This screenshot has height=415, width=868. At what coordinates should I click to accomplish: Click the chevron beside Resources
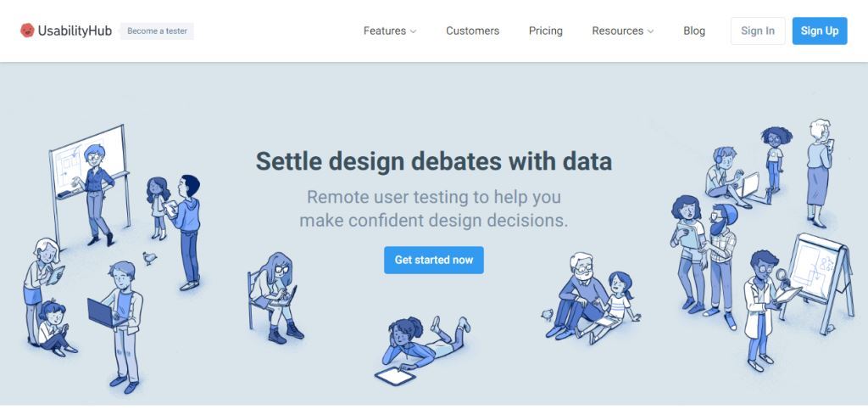pyautogui.click(x=650, y=31)
